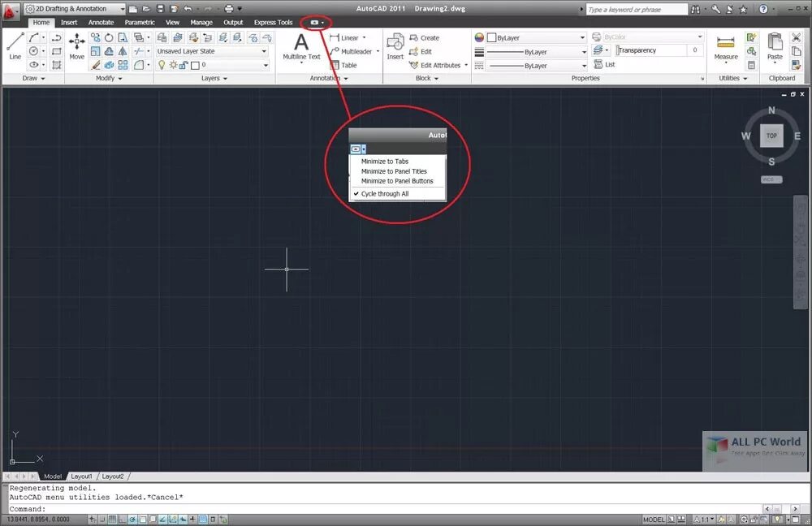Select the Circle tool in Draw panel
Viewport: 812px width, 526px height.
tap(33, 51)
